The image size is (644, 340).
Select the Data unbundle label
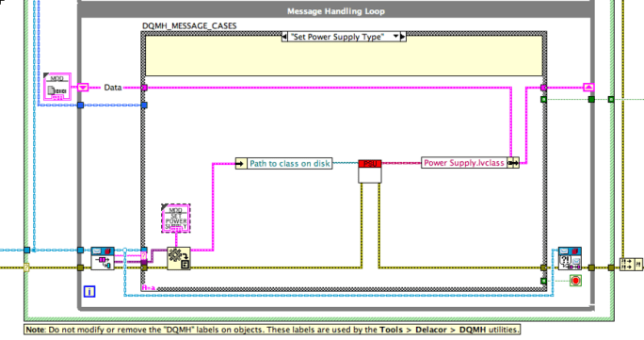(113, 88)
